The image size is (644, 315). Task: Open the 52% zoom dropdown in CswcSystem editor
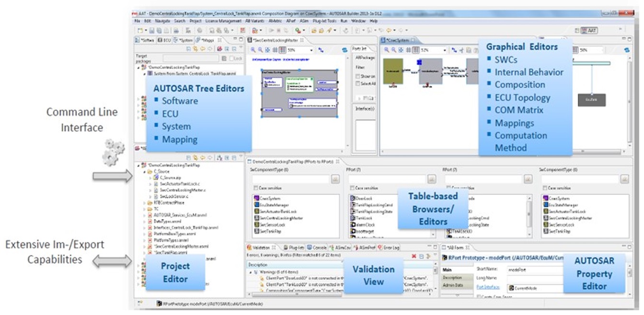pyautogui.click(x=445, y=50)
